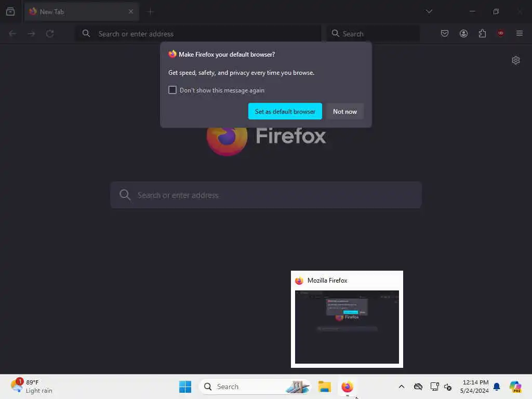Viewport: 532px width, 399px height.
Task: Select the New Tab tab
Action: (x=82, y=12)
